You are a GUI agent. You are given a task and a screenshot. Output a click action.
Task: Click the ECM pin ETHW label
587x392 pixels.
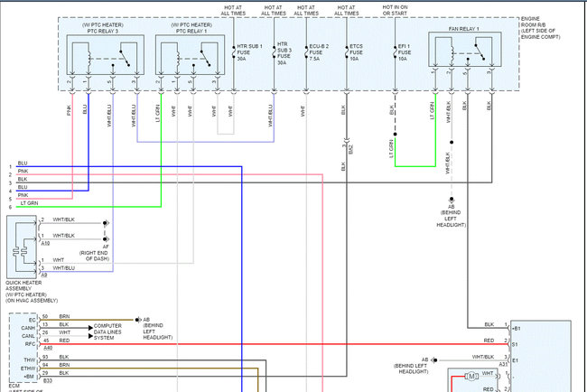click(x=28, y=368)
